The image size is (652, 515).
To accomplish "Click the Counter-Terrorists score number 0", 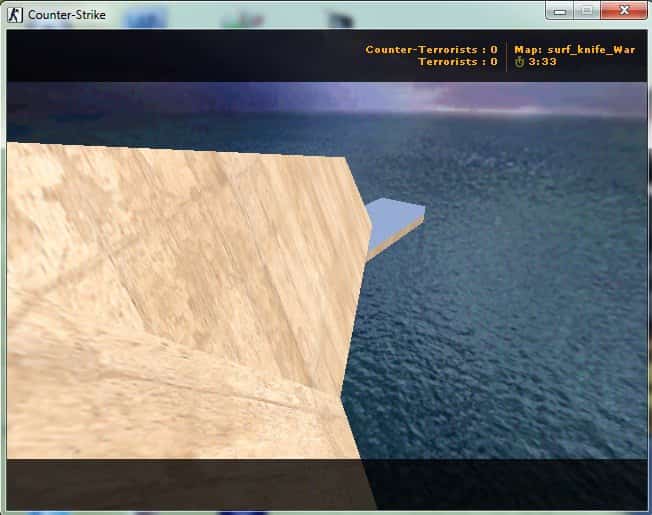I will click(494, 49).
